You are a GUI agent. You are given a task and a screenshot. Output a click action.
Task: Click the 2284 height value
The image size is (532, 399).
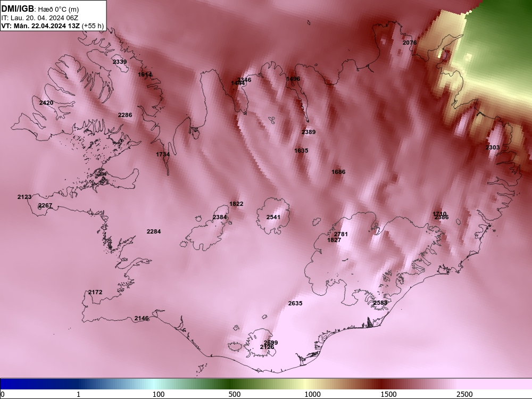[x=154, y=231]
